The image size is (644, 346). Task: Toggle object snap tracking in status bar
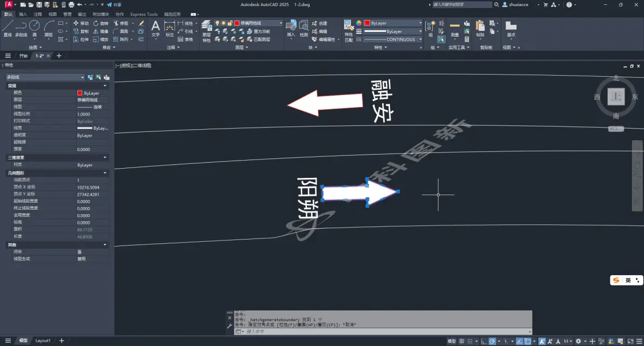519,341
